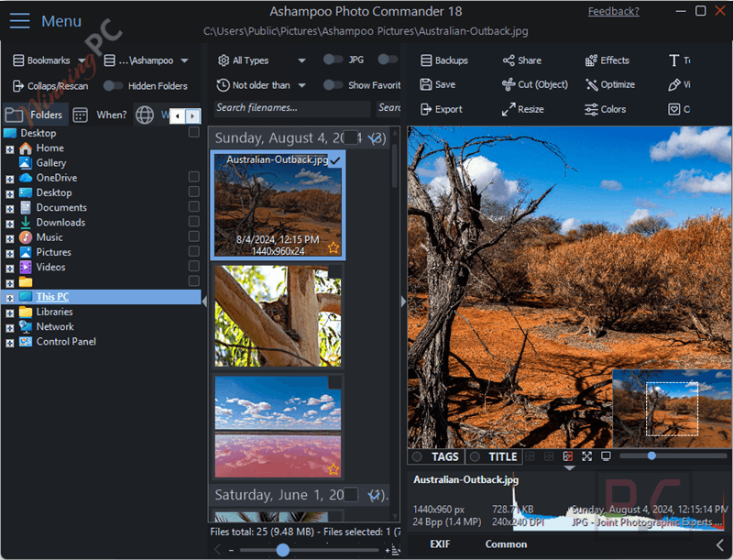Click the Feedback? link

pos(613,11)
